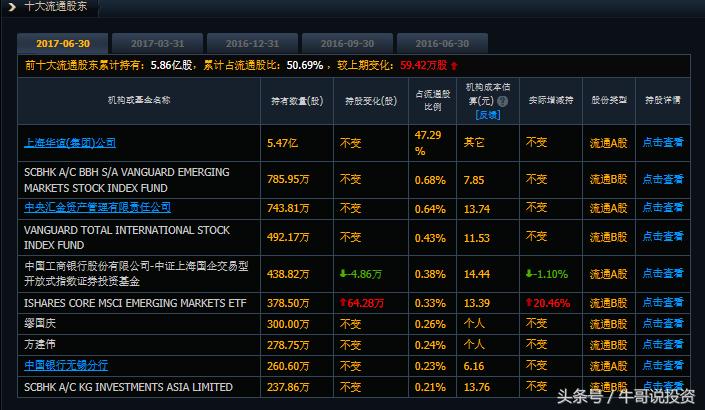705x410 pixels.
Task: Open the 上海华谊(集团)公司 link
Action: (x=70, y=143)
